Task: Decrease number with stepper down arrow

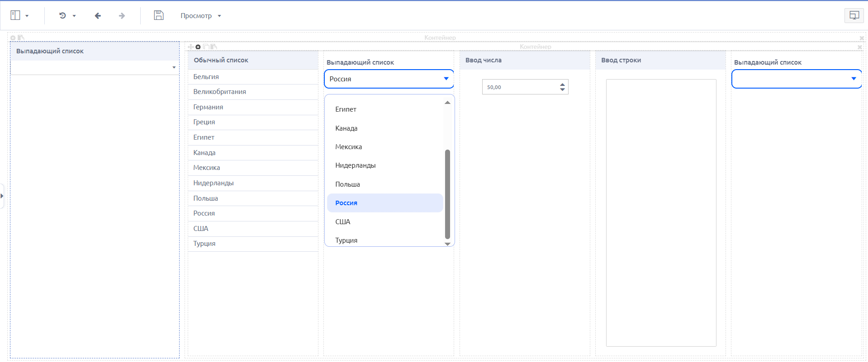Action: coord(562,89)
